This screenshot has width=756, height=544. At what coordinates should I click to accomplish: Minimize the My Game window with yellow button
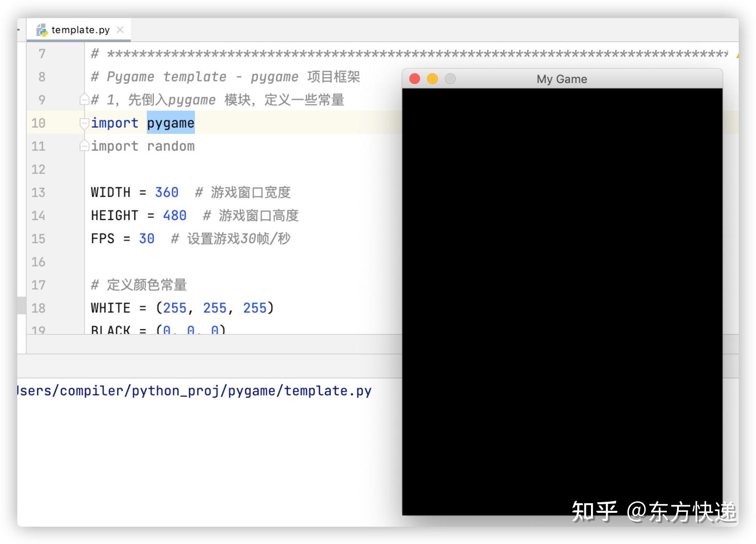(433, 79)
